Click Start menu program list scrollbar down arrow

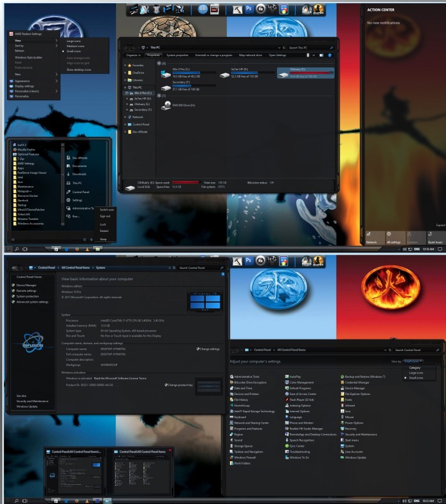tap(62, 224)
